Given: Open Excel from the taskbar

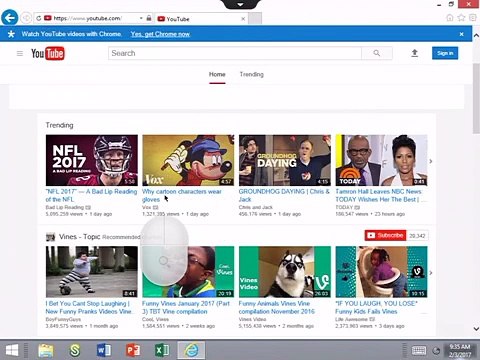Looking at the screenshot, I should pos(162,350).
